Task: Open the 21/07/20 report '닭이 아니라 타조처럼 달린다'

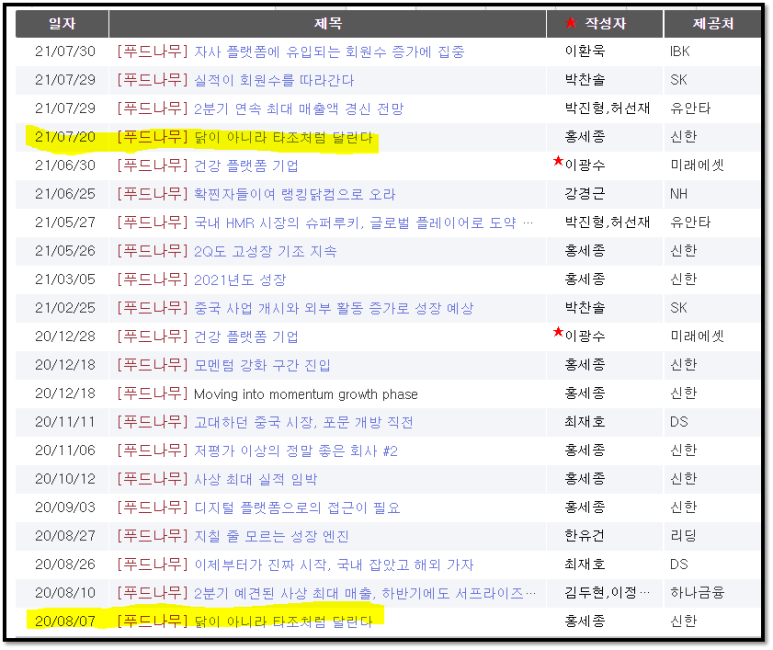Action: coord(283,137)
